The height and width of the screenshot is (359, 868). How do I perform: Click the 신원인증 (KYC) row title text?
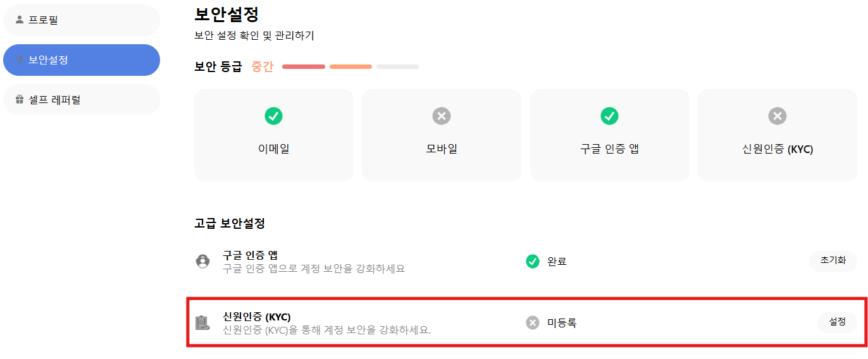[x=257, y=317]
